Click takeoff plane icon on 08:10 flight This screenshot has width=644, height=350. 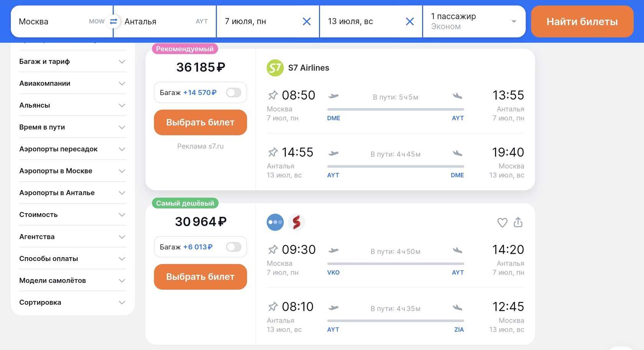[x=333, y=307]
